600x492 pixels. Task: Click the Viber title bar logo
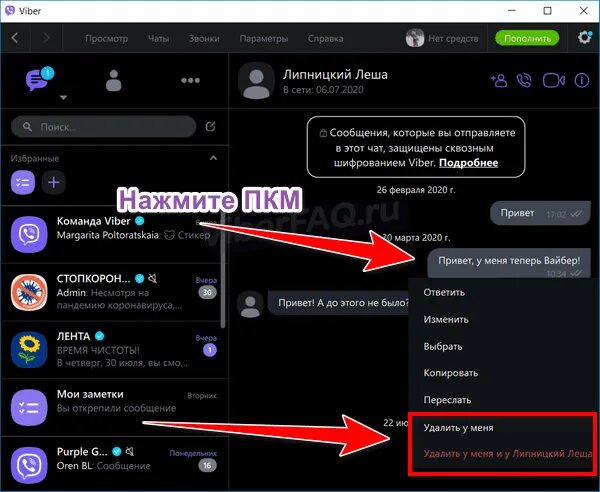tap(11, 11)
